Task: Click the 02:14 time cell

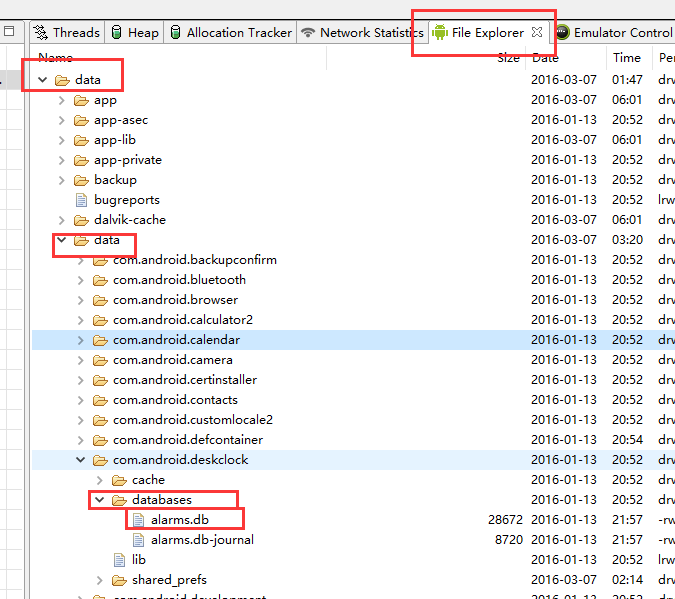Action: [627, 580]
